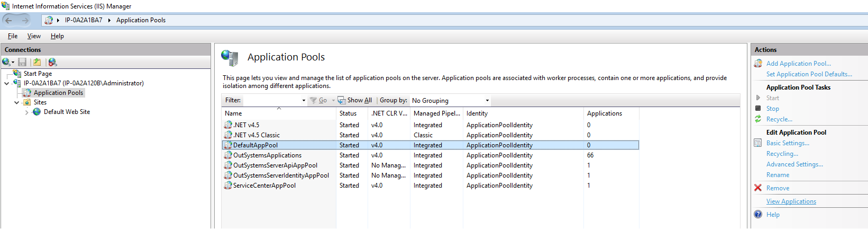Click the Delete Connection globe icon

[x=52, y=62]
